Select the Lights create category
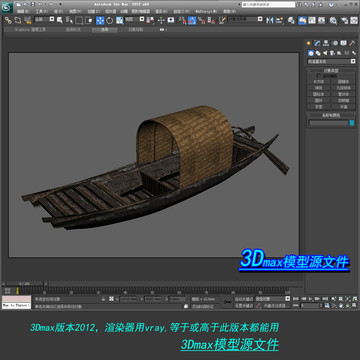 click(325, 53)
